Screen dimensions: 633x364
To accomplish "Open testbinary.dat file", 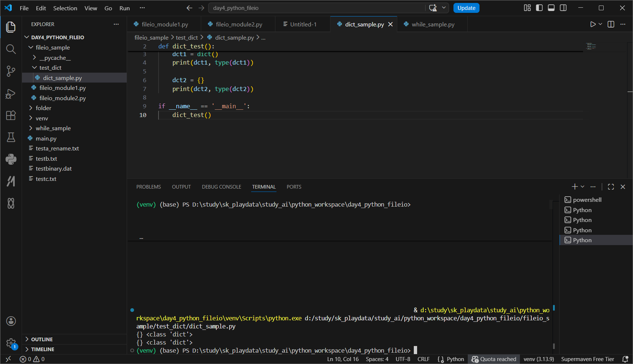I will (x=75, y=169).
